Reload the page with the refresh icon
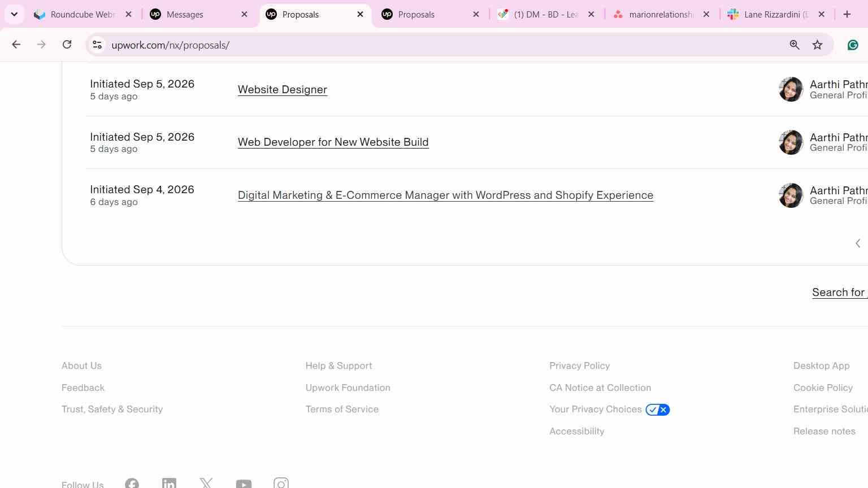 pyautogui.click(x=67, y=45)
